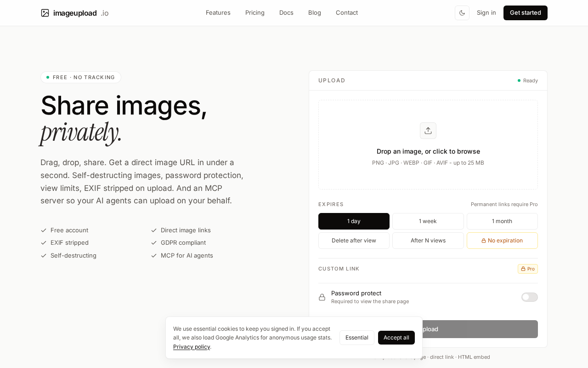
Task: Toggle dark mode with the moon icon
Action: [462, 13]
